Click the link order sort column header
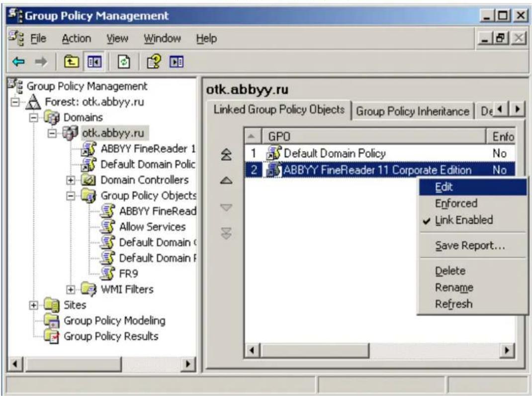532x396 pixels. (x=253, y=136)
